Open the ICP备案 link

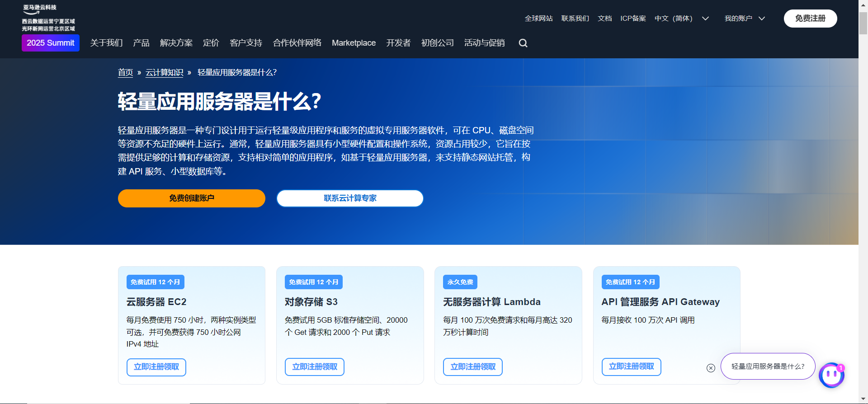point(633,19)
